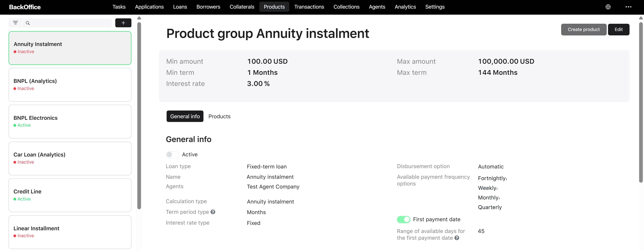Click the BackOffice logo
Image resolution: width=644 pixels, height=251 pixels.
(25, 7)
